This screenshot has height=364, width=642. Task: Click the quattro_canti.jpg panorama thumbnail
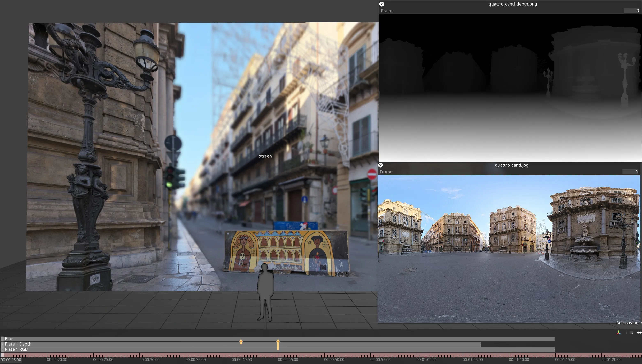point(509,249)
